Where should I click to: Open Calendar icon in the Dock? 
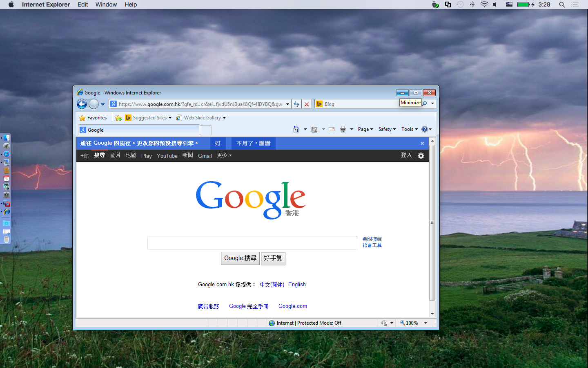7,179
